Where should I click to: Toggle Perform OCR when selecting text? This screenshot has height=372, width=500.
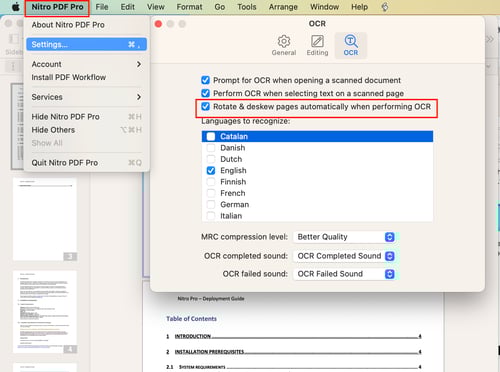[205, 93]
